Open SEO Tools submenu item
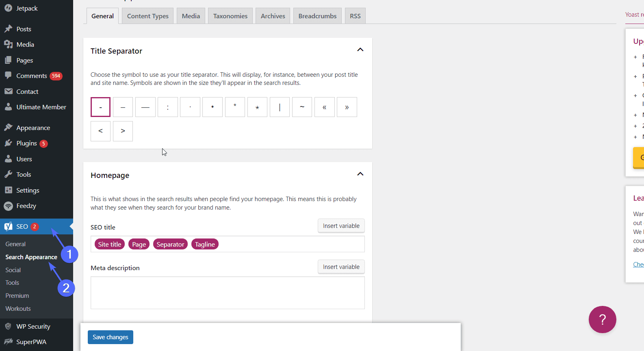644x351 pixels. [12, 283]
